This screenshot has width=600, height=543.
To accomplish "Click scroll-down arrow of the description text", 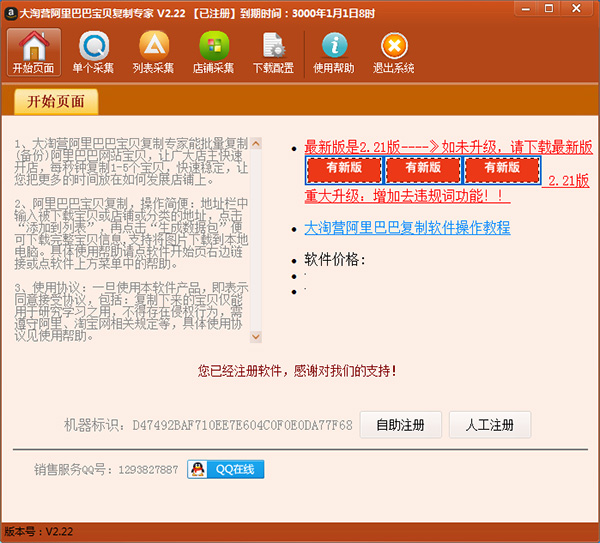I will point(255,337).
